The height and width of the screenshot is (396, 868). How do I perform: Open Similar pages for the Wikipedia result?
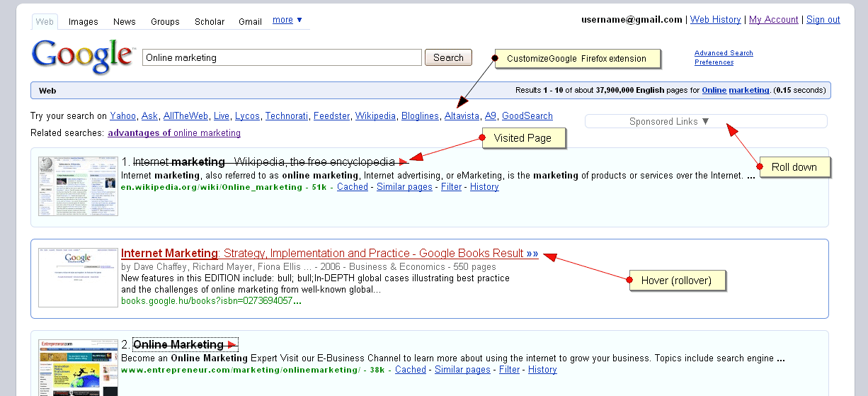tap(404, 187)
